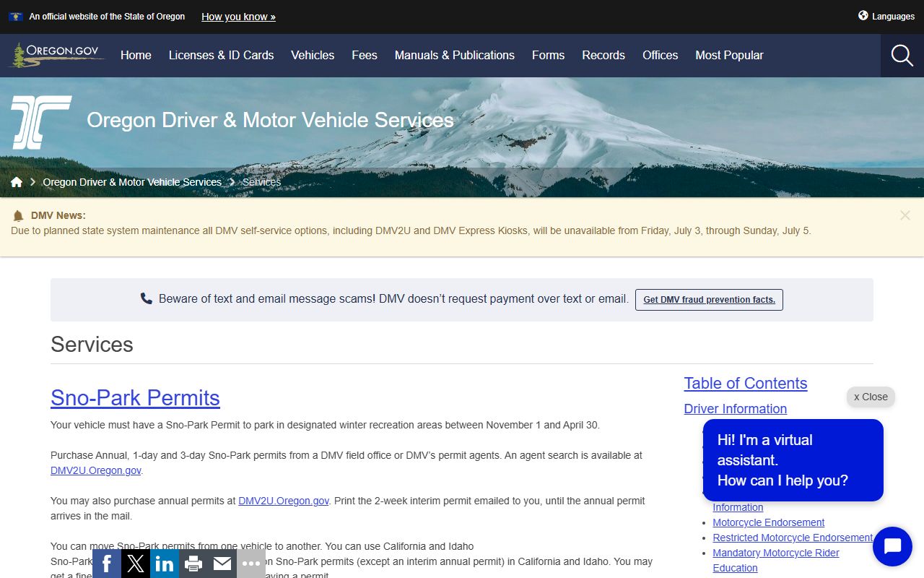The width and height of the screenshot is (924, 578).
Task: Open the Records menu
Action: (x=603, y=56)
